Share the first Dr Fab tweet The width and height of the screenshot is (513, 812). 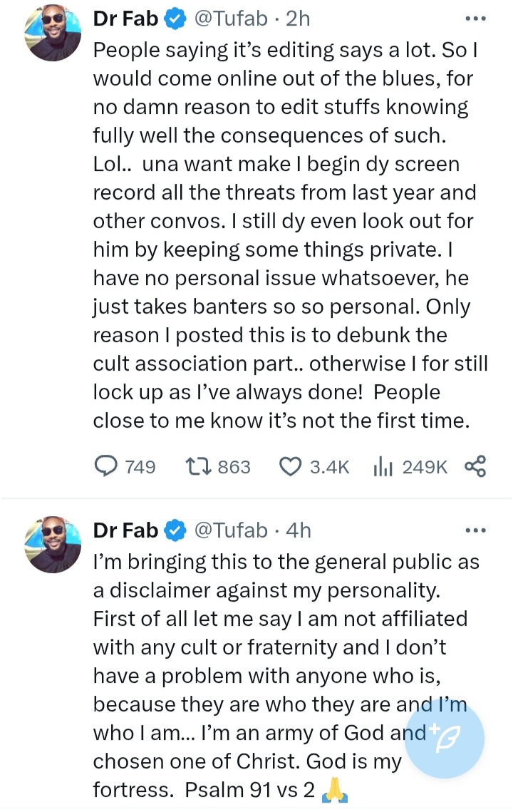pyautogui.click(x=475, y=466)
